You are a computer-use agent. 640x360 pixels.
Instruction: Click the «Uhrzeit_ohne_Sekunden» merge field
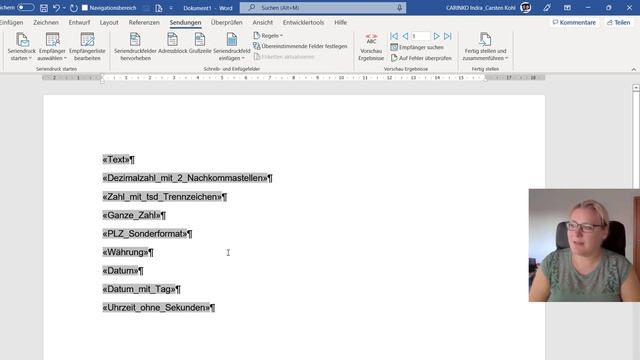156,308
